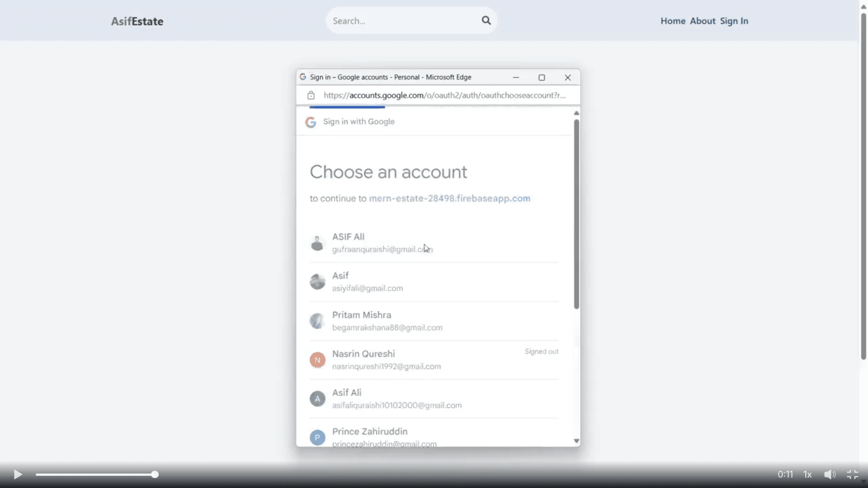868x488 pixels.
Task: Minimize the Google sign-in popup
Action: point(516,77)
